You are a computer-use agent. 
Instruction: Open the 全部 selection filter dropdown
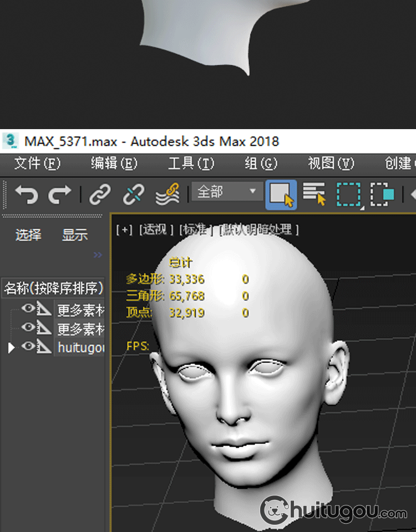coord(227,192)
